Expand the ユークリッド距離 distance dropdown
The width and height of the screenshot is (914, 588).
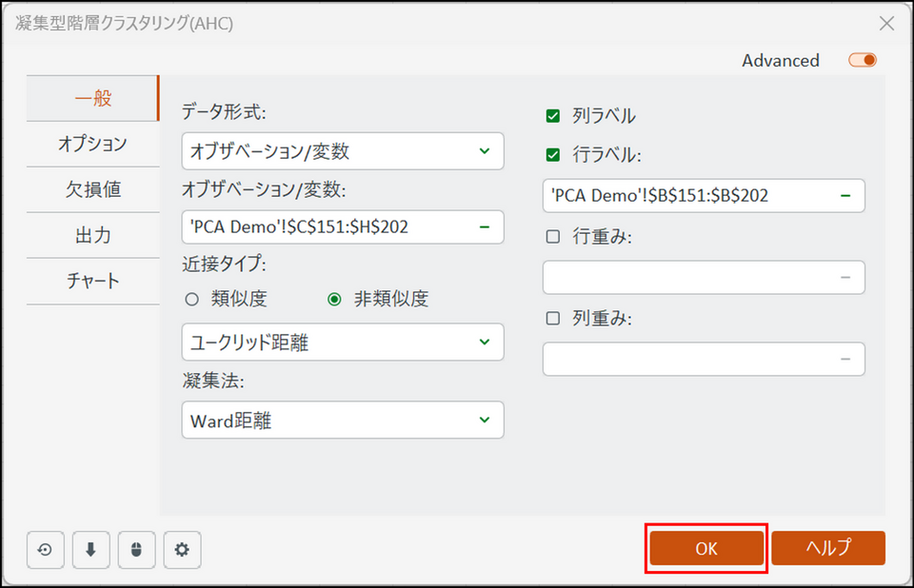coord(342,343)
